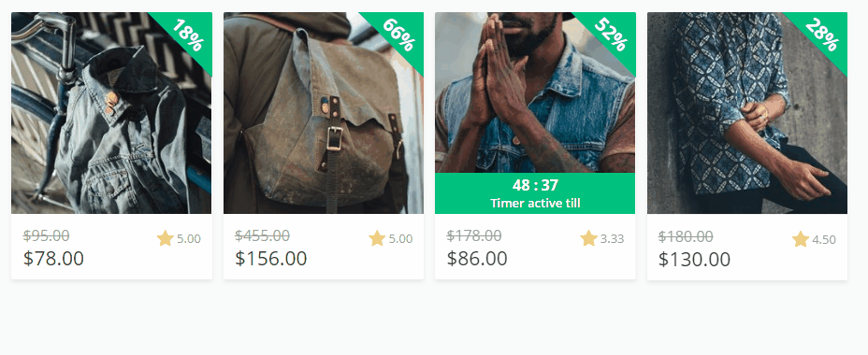This screenshot has width=868, height=355.
Task: Open the denim jacket product image
Action: 111,113
